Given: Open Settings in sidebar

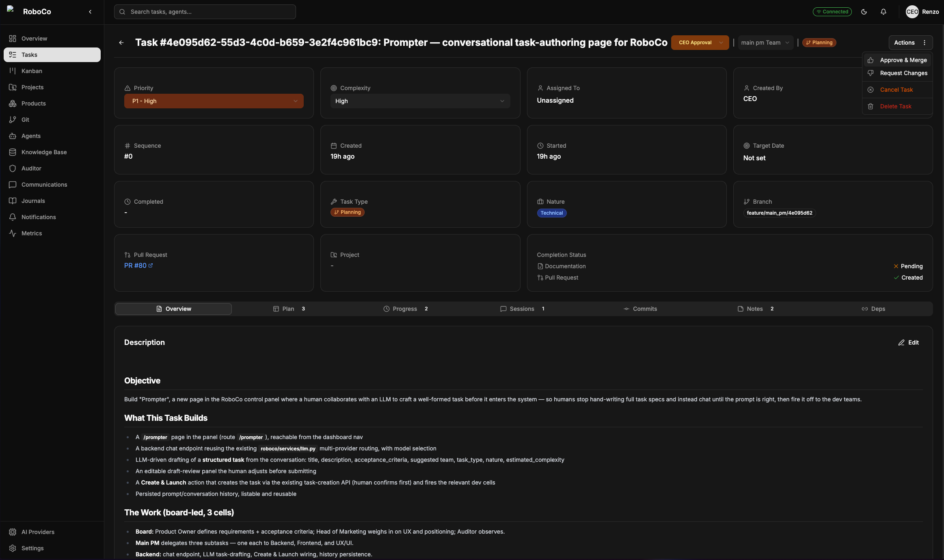Looking at the screenshot, I should (52, 548).
